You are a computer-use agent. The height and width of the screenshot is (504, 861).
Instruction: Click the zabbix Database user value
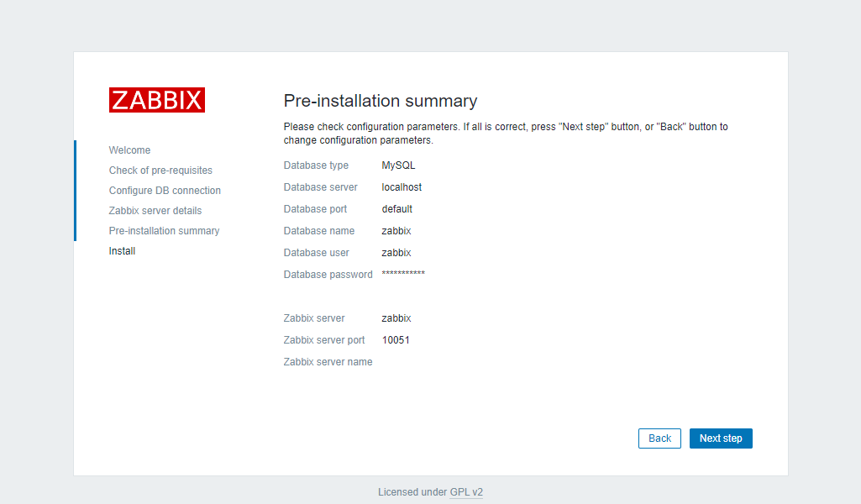pos(396,253)
